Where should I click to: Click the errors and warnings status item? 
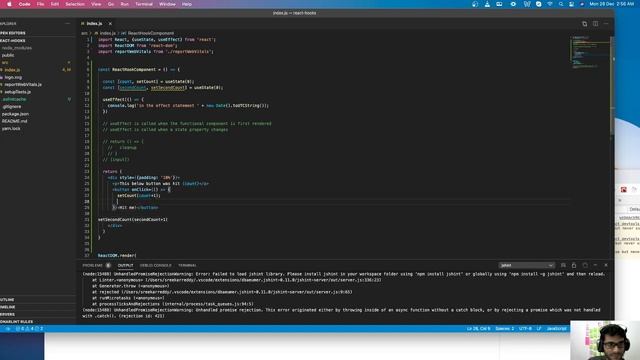click(29, 329)
